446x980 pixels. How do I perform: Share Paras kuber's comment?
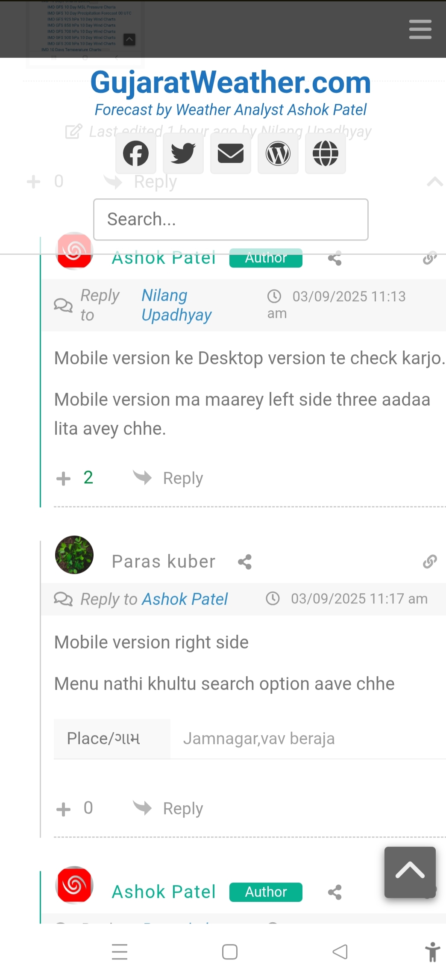click(x=245, y=562)
